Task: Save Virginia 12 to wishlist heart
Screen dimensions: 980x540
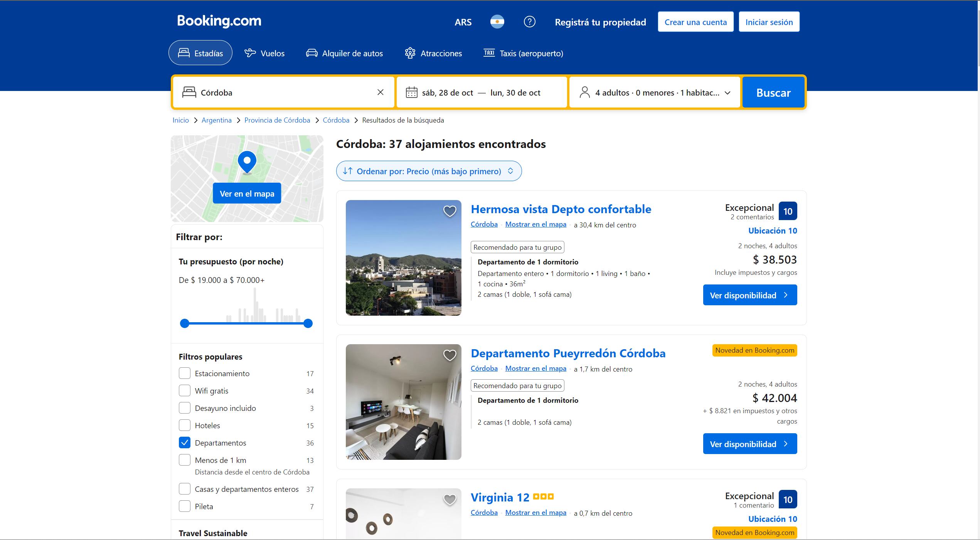Action: 450,500
